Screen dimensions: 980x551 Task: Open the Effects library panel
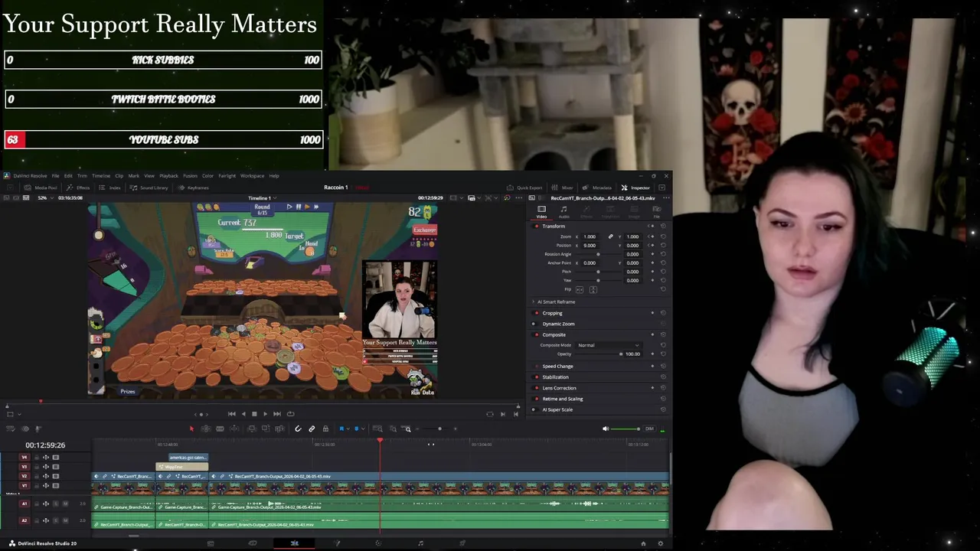point(78,187)
